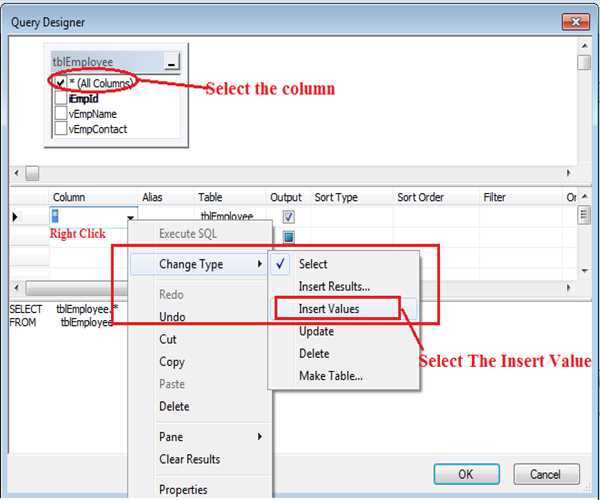Screen dimensions: 600x500
Task: Click Undo in the context menu
Action: click(172, 317)
